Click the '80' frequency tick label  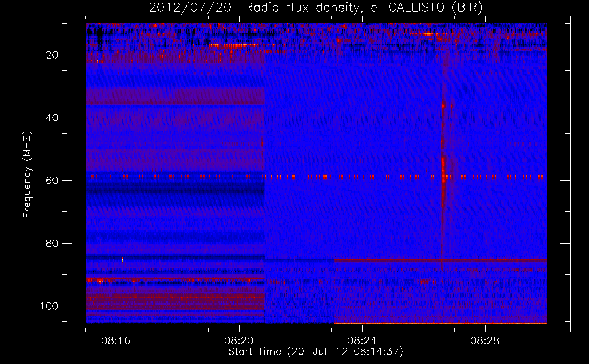coord(52,243)
